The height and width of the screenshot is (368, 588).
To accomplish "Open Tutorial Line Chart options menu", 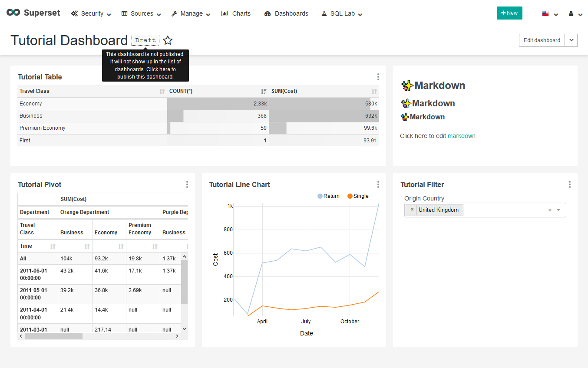I will [378, 184].
